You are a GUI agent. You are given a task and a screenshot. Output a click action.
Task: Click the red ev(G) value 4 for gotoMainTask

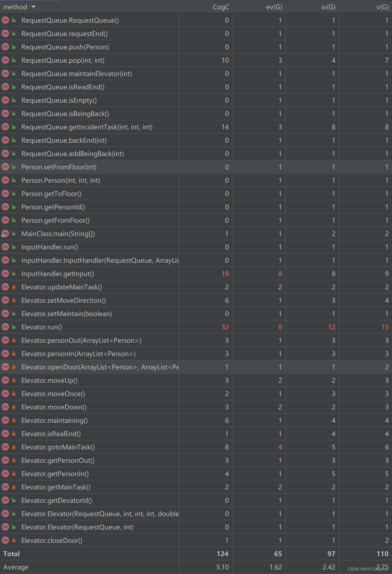click(x=280, y=447)
